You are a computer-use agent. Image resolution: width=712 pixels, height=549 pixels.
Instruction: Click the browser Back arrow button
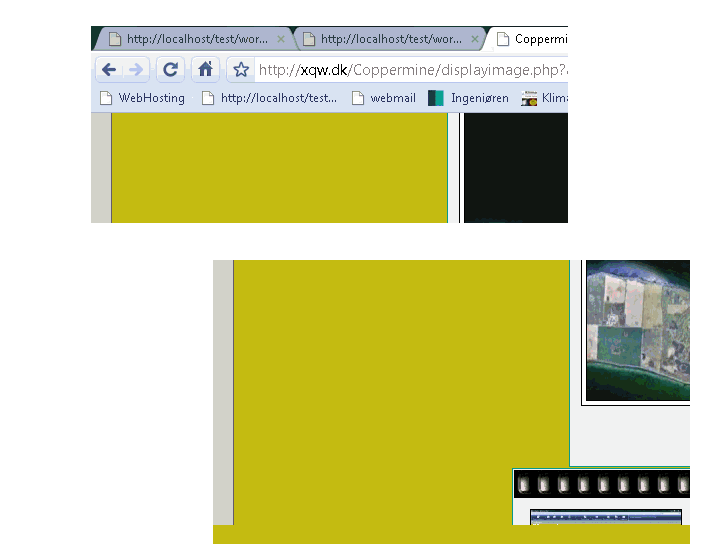click(109, 70)
